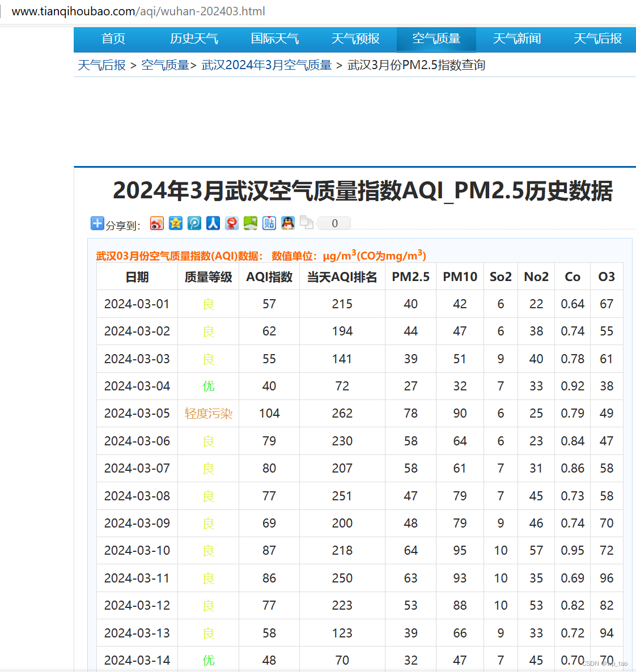Open the 首页 menu item

click(x=113, y=39)
